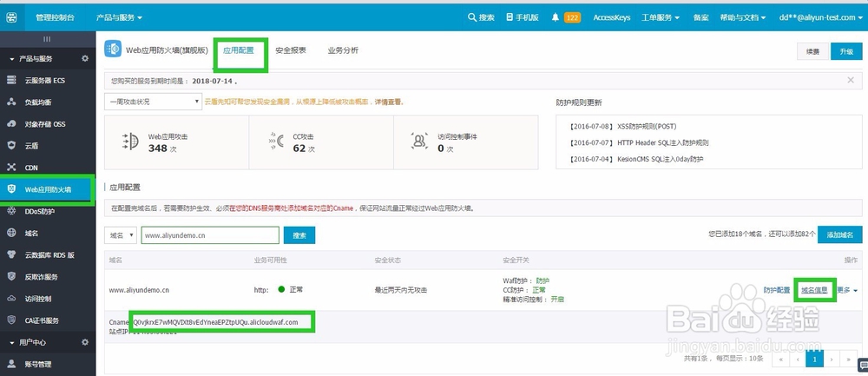
Task: Click the 云服务器 ECS server icon
Action: (x=11, y=80)
